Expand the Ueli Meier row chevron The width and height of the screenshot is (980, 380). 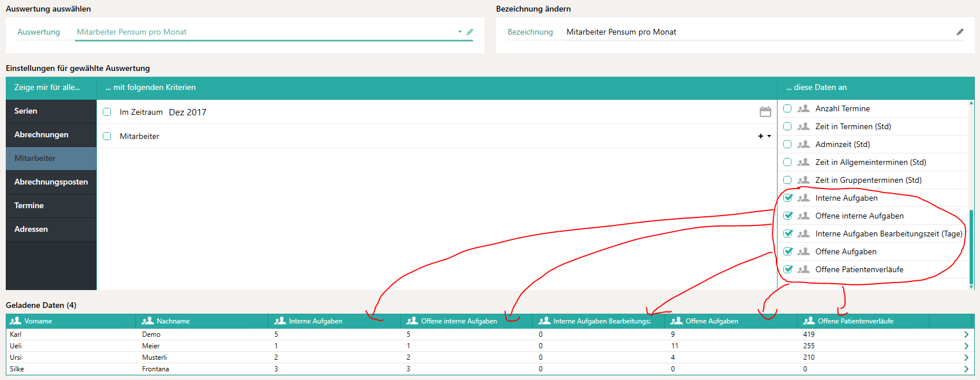click(x=966, y=346)
